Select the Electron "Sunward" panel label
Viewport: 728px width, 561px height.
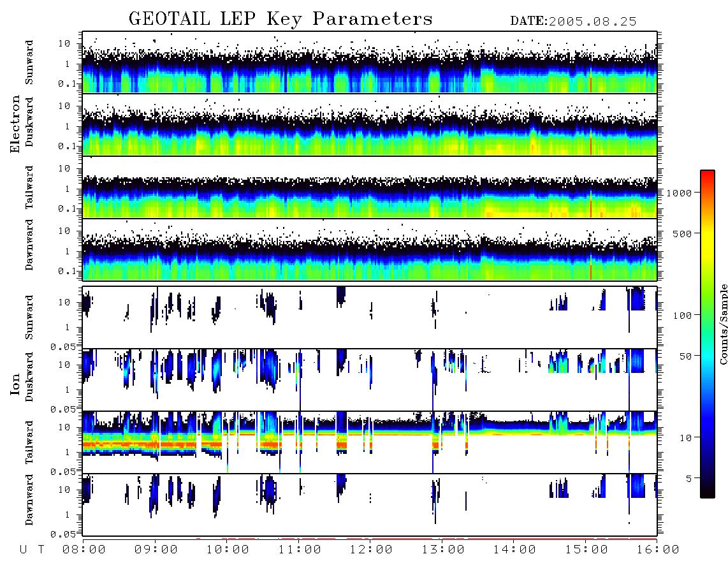(29, 62)
